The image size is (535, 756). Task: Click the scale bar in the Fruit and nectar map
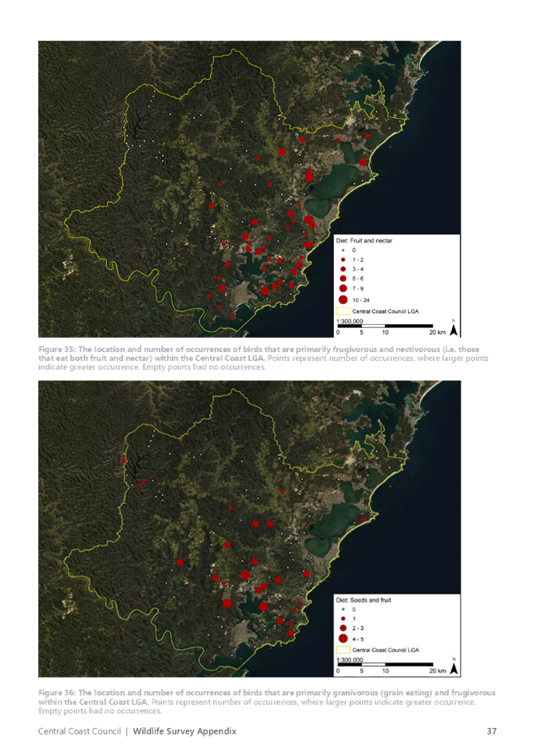385,327
